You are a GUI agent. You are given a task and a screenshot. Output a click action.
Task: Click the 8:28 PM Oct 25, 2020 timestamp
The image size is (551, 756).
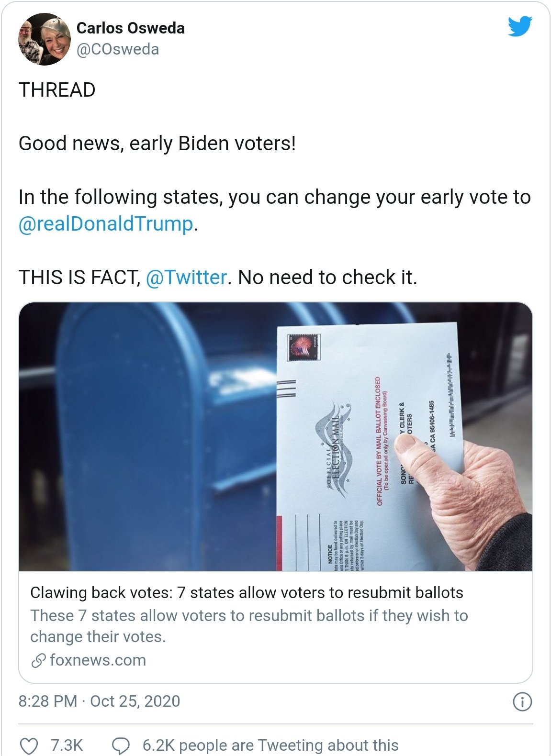point(99,701)
